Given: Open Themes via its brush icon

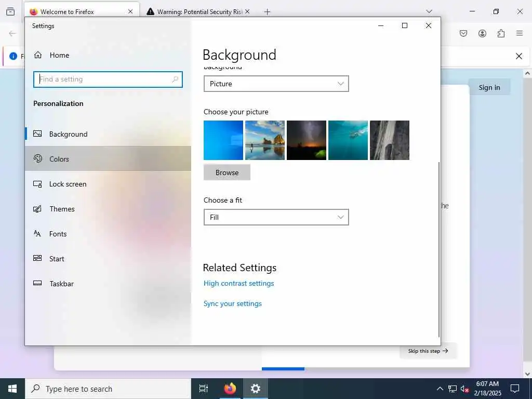Looking at the screenshot, I should 37,209.
